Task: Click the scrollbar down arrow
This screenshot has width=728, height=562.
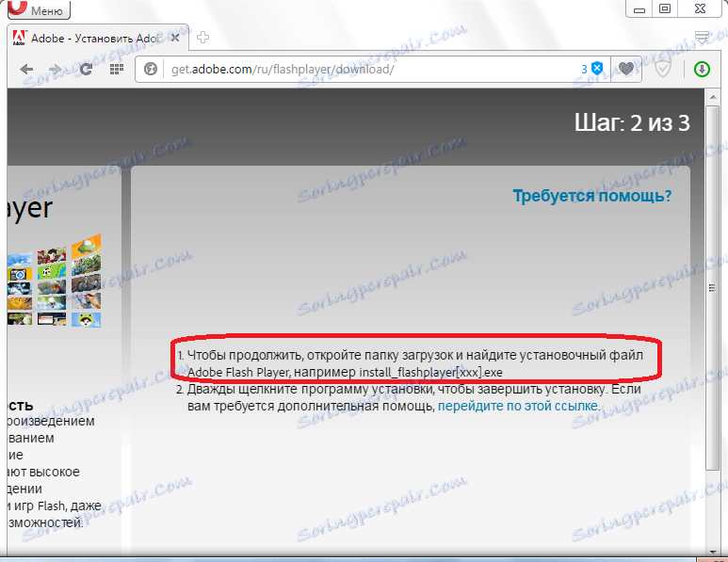Action: (712, 551)
